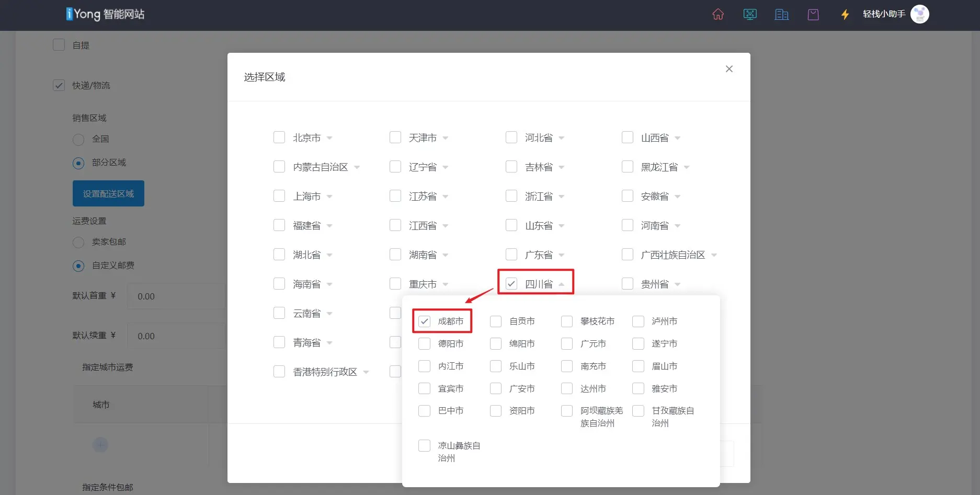This screenshot has width=980, height=495.
Task: Click the 设置配送区域 button
Action: pos(108,194)
